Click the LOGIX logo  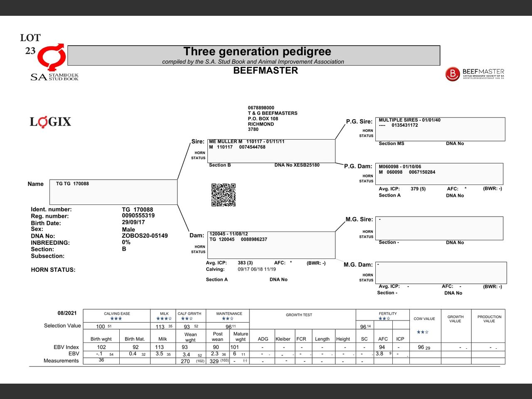(x=50, y=122)
